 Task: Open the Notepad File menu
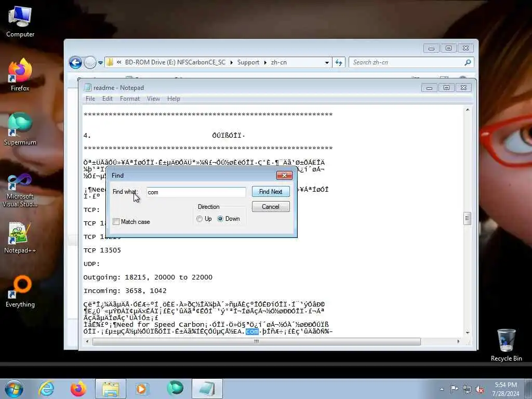tap(90, 99)
